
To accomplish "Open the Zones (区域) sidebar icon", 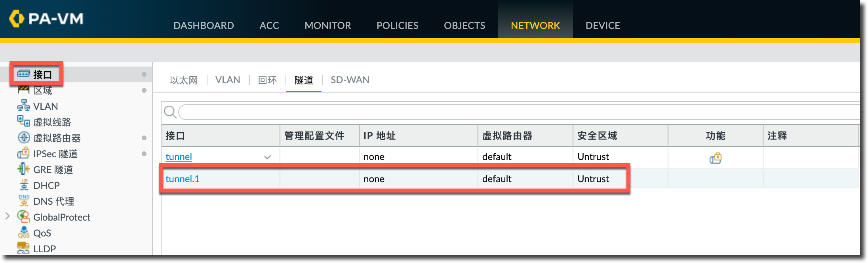I will 24,90.
